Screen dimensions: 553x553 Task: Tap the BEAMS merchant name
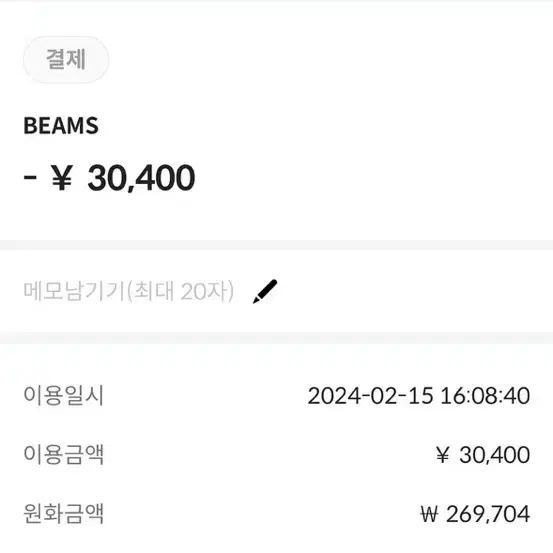[61, 126]
